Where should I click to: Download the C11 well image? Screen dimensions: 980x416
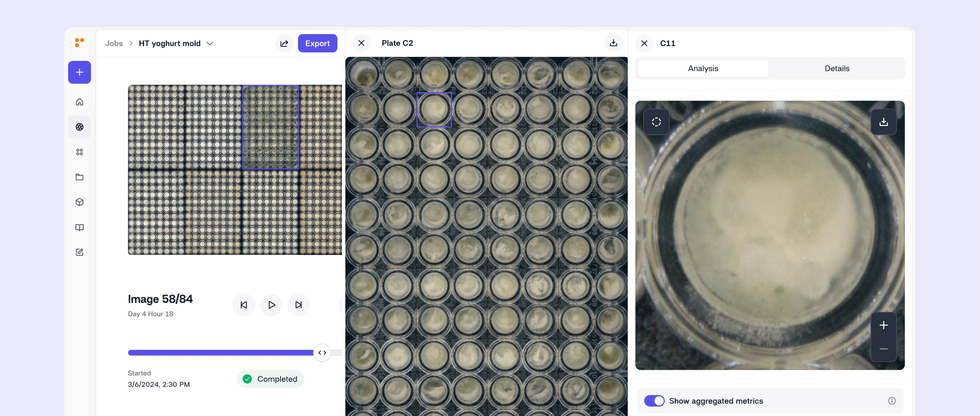click(884, 122)
